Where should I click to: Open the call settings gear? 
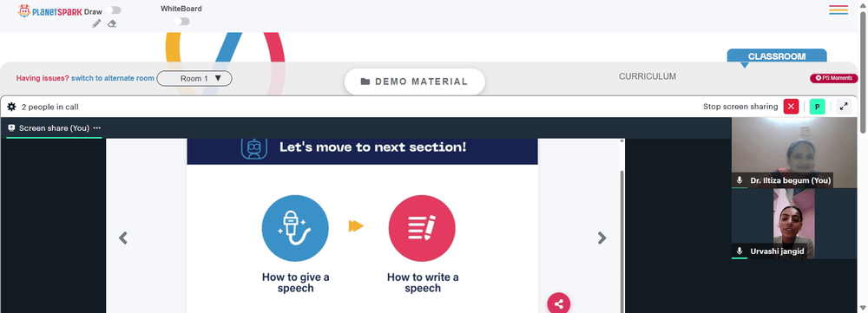(x=11, y=107)
